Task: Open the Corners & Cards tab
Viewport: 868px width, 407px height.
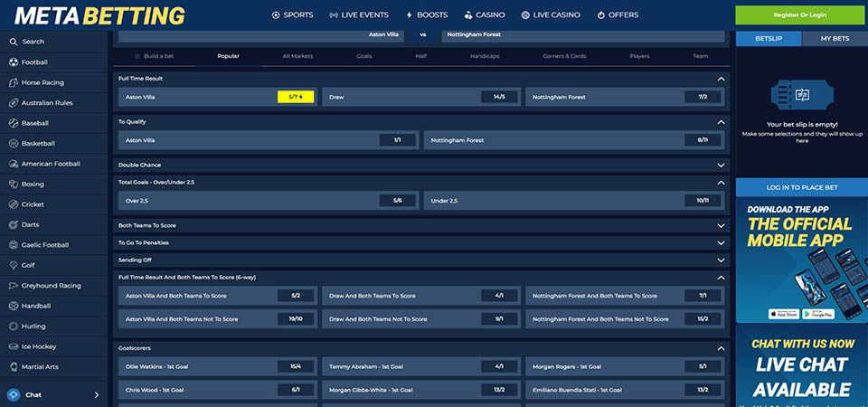Action: tap(564, 56)
